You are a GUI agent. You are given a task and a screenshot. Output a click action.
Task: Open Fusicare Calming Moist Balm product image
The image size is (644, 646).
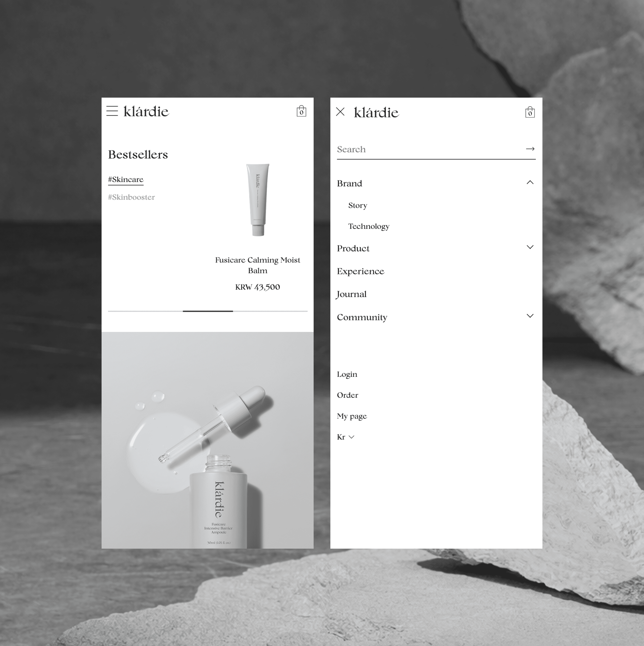point(258,200)
